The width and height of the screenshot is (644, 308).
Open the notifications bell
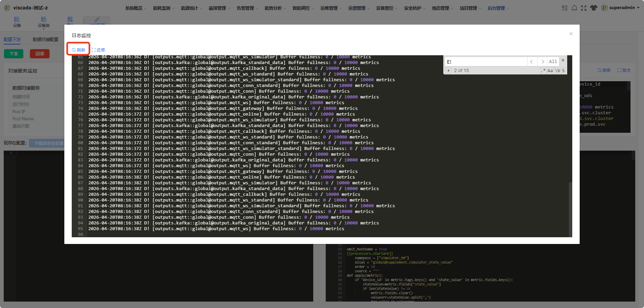tap(574, 8)
